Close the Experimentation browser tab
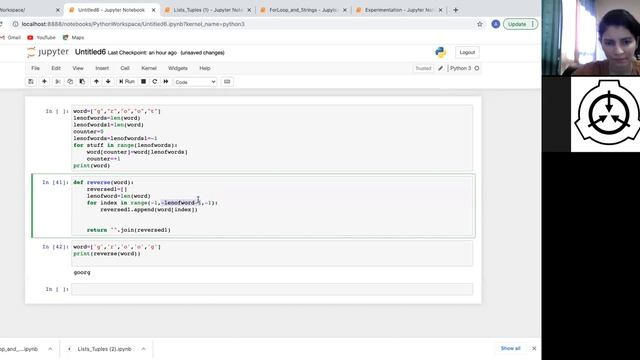This screenshot has height=360, width=640. point(440,10)
